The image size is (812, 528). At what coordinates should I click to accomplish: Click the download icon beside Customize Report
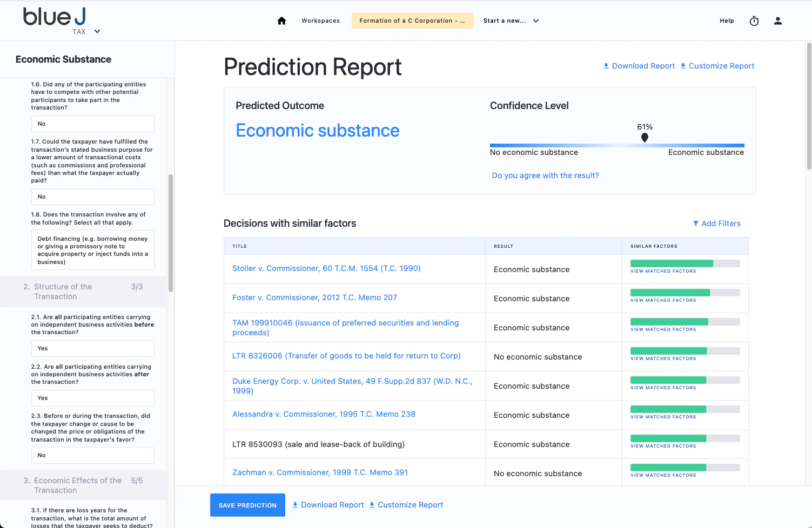pyautogui.click(x=683, y=65)
